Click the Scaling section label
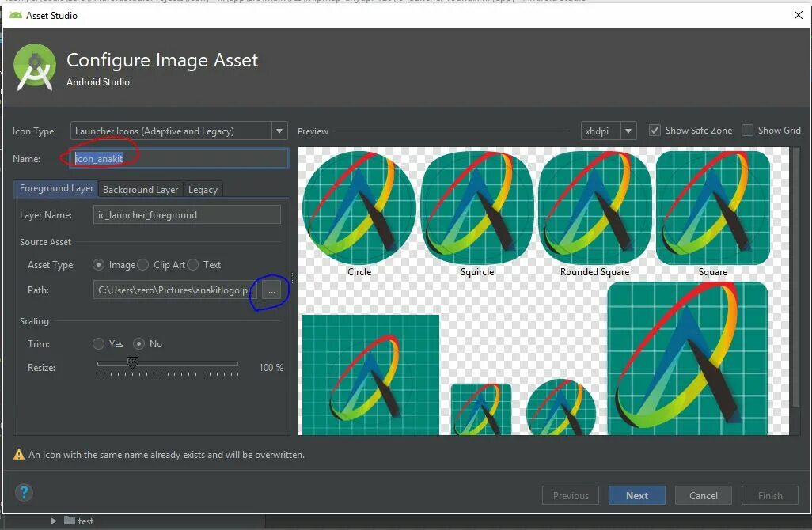Screen dimensions: 812x530 34,321
